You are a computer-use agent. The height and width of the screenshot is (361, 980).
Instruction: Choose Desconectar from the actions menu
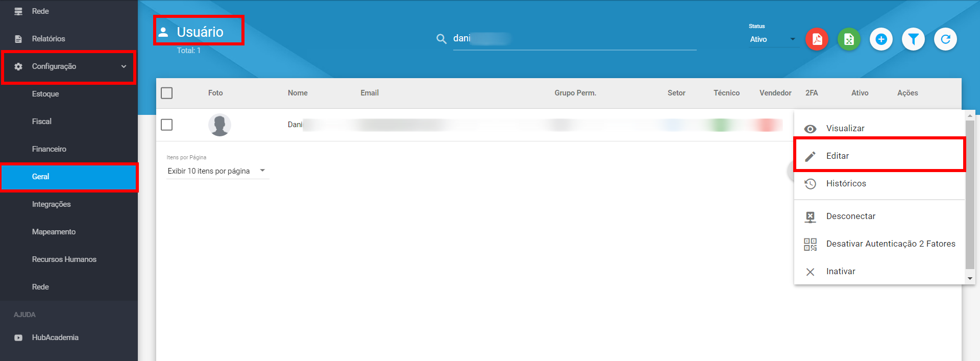tap(879, 216)
